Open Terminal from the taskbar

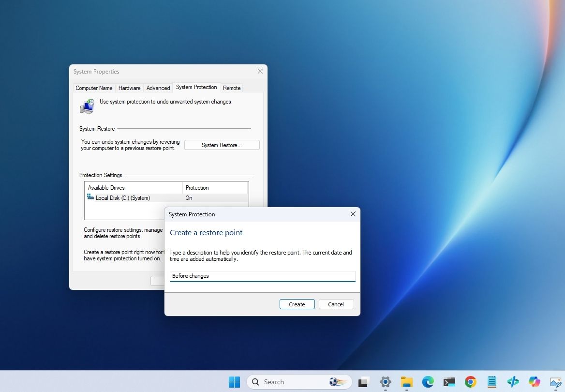449,382
